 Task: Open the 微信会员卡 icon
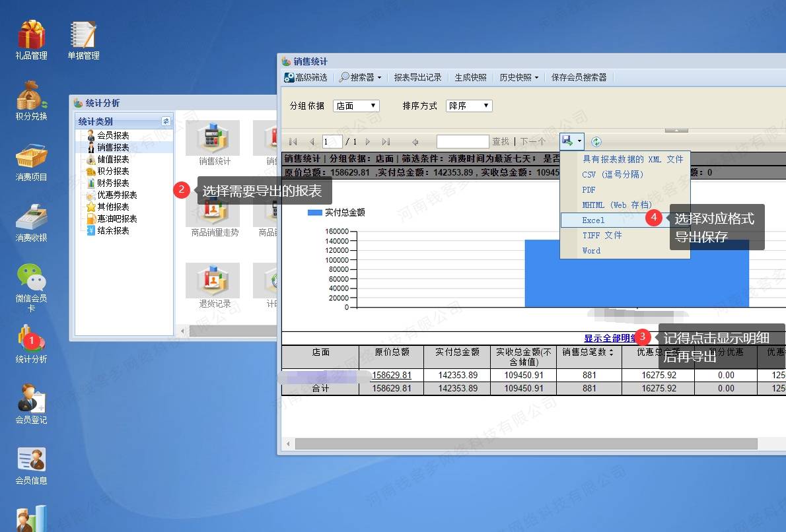click(31, 286)
